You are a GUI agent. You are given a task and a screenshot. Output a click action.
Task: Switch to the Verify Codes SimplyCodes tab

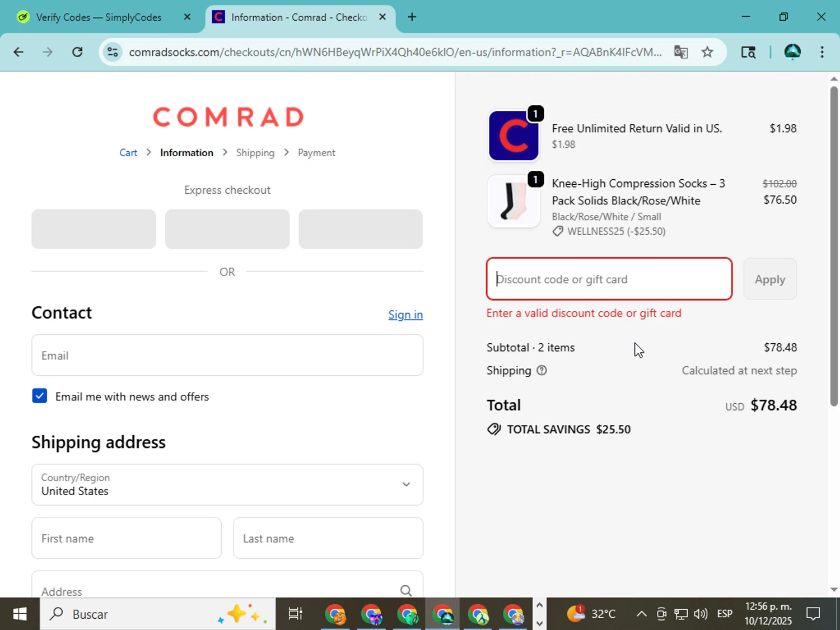click(x=99, y=17)
